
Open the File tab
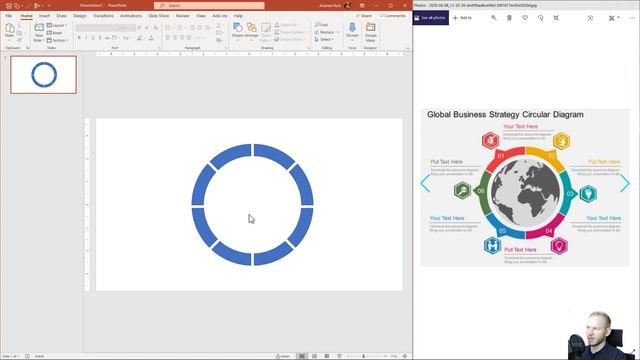coord(9,16)
